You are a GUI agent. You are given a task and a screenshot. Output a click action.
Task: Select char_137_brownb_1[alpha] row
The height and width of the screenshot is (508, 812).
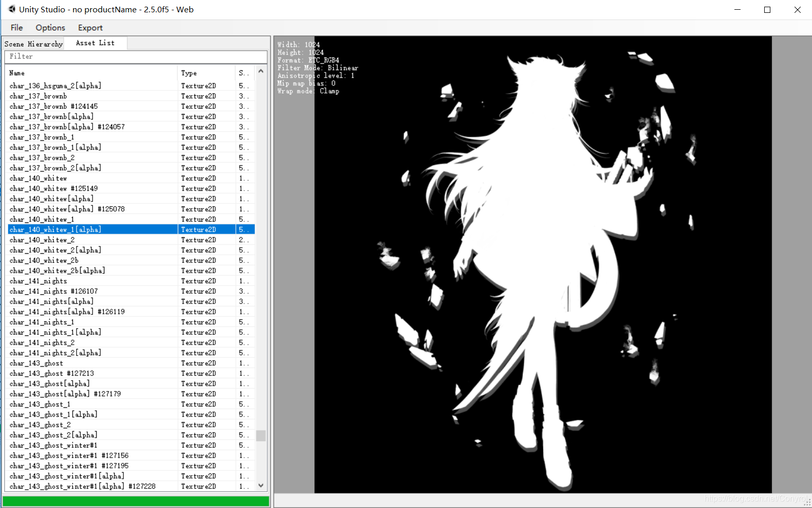click(x=131, y=147)
